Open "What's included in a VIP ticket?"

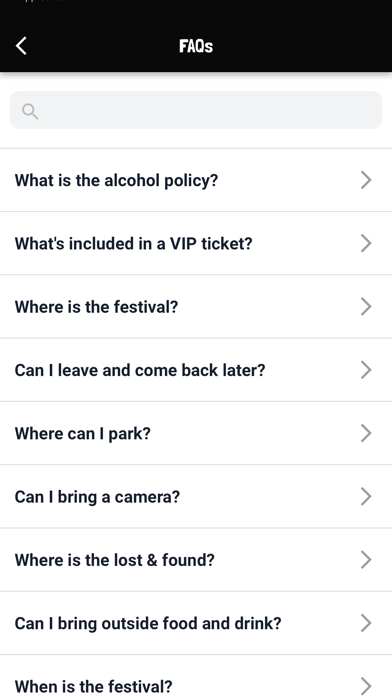(x=196, y=243)
